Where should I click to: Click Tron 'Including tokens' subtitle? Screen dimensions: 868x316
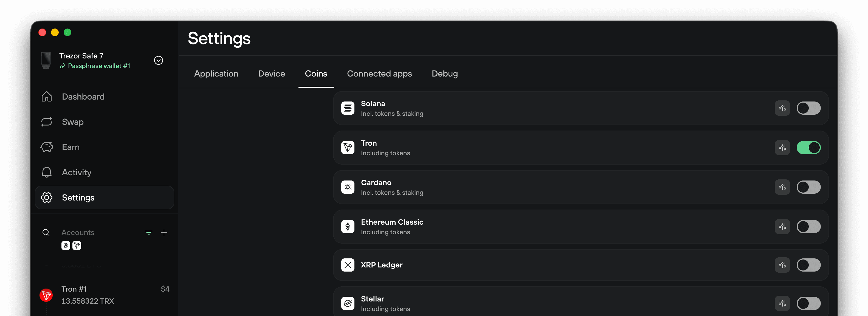point(385,153)
